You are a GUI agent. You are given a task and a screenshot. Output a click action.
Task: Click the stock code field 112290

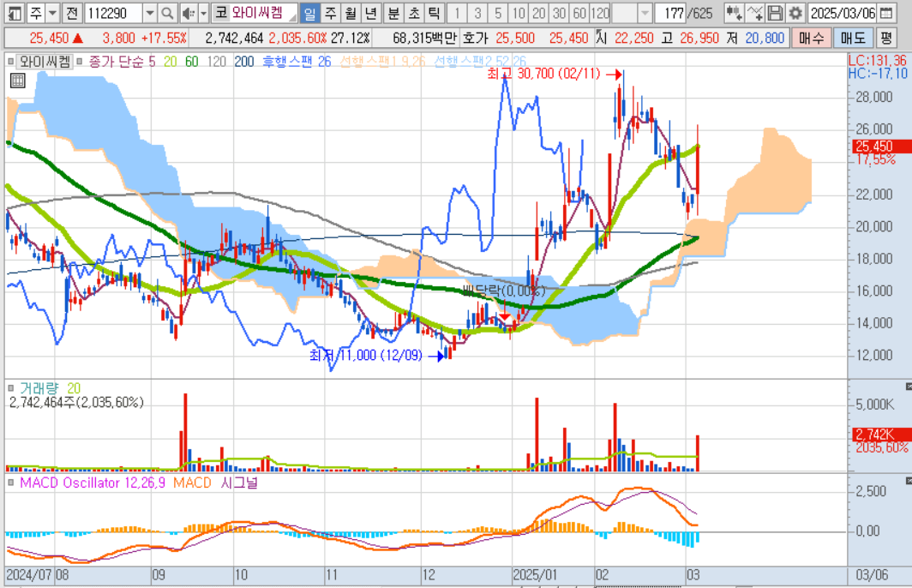113,12
